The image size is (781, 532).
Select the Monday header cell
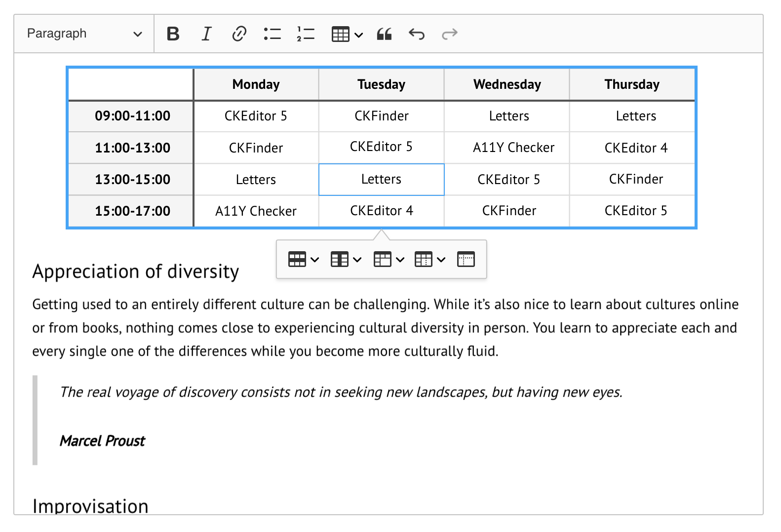[256, 84]
